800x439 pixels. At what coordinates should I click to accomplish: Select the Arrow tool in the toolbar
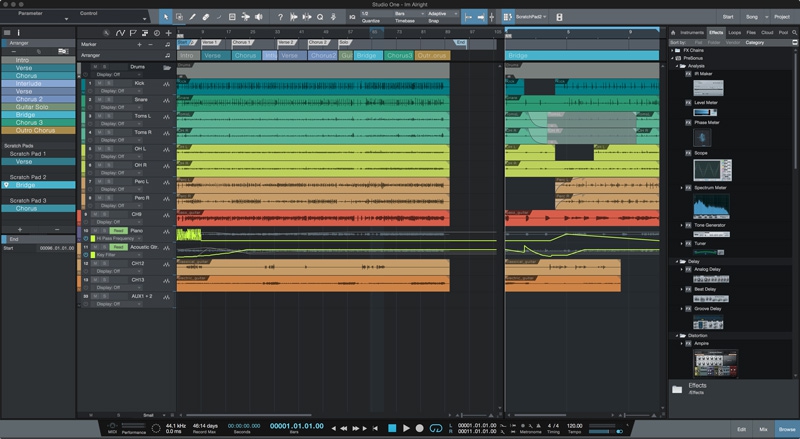coord(166,17)
